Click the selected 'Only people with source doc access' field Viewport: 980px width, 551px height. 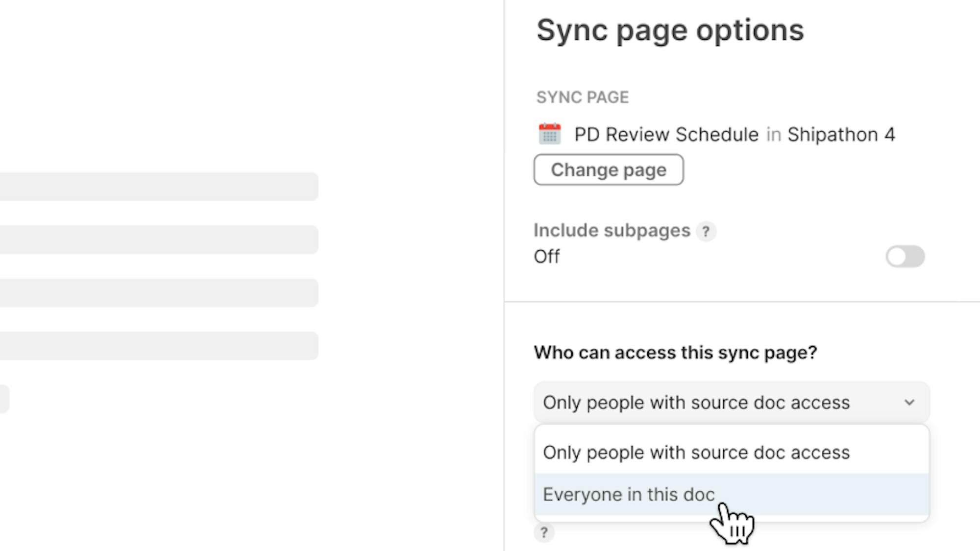(696, 403)
